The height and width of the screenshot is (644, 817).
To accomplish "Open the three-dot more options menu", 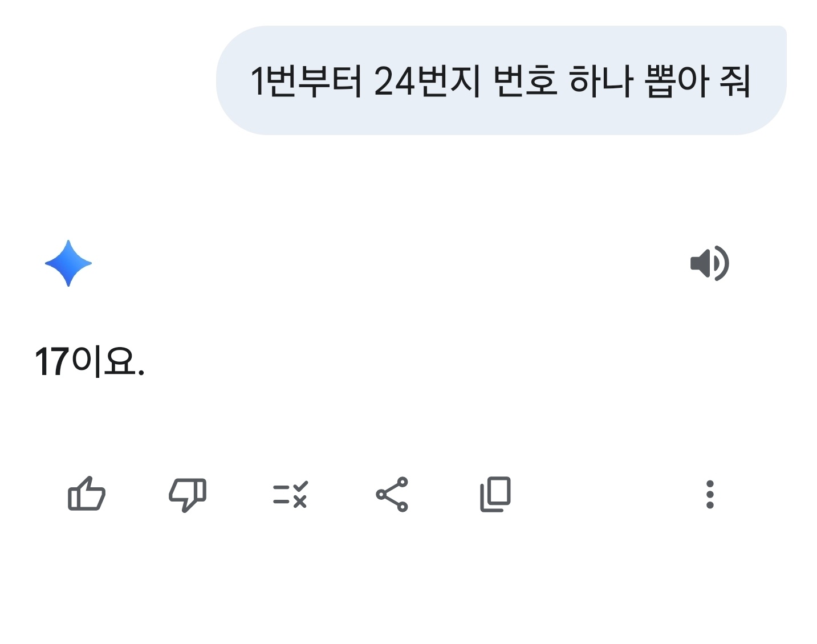I will point(710,494).
